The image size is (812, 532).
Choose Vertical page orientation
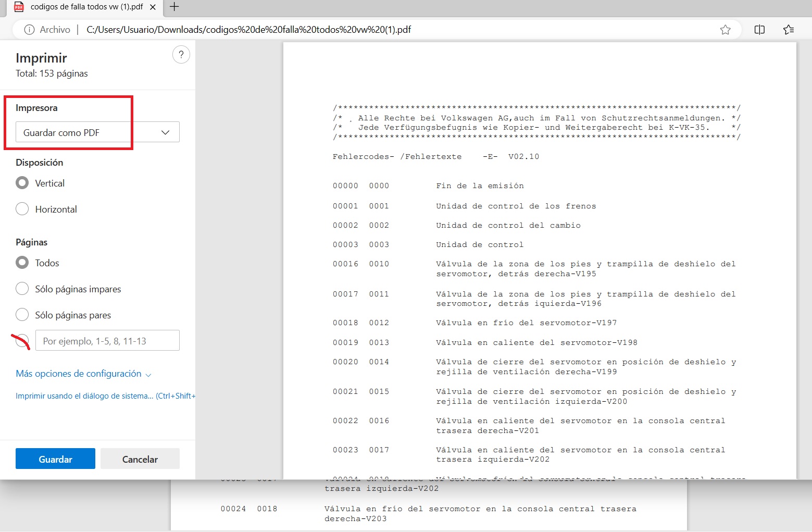[x=22, y=183]
